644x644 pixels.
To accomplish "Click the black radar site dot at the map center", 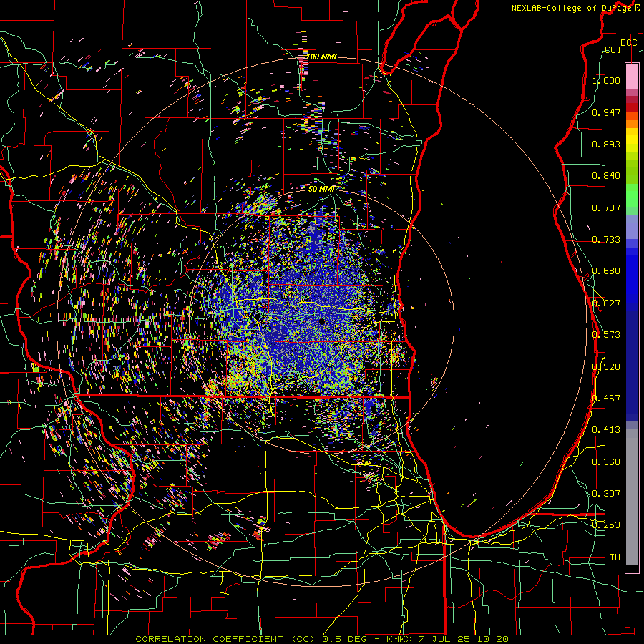I will click(321, 321).
